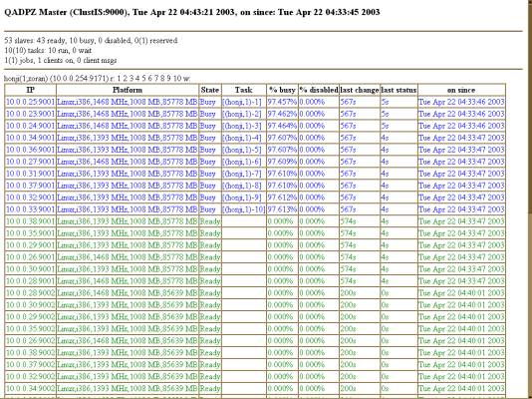532x399 pixels.
Task: Click the last status column header
Action: point(399,90)
